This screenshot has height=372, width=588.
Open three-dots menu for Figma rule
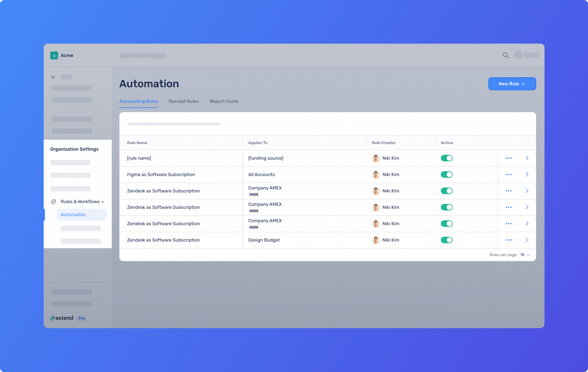pyautogui.click(x=508, y=174)
